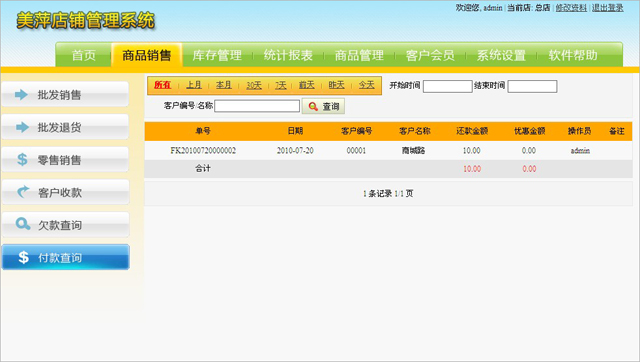Click the dollar icon beside 付款查询
The height and width of the screenshot is (362, 640).
pyautogui.click(x=23, y=257)
